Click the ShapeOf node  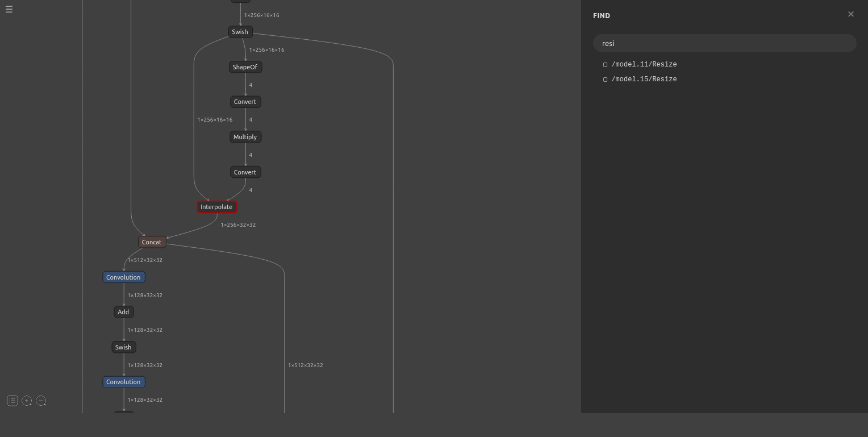[245, 67]
